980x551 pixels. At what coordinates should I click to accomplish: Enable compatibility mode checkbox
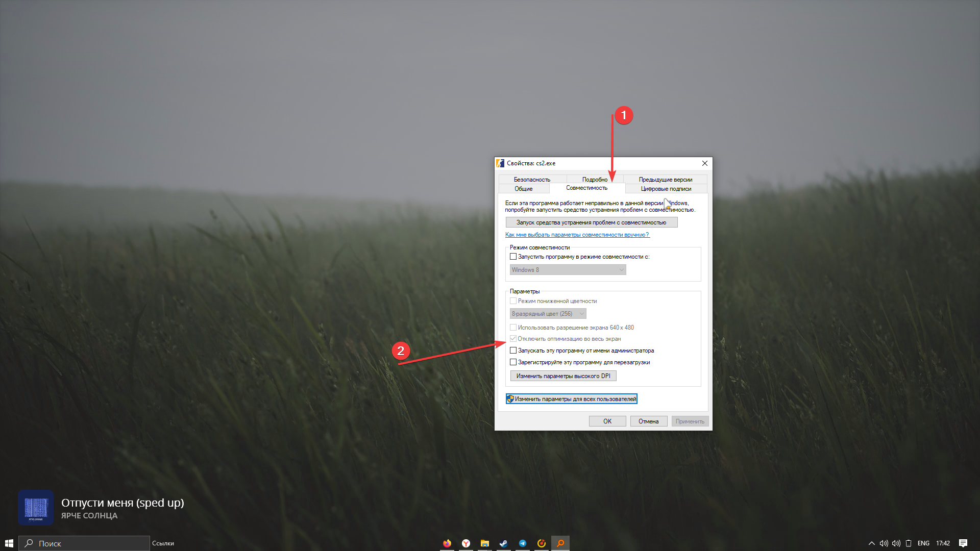coord(513,257)
